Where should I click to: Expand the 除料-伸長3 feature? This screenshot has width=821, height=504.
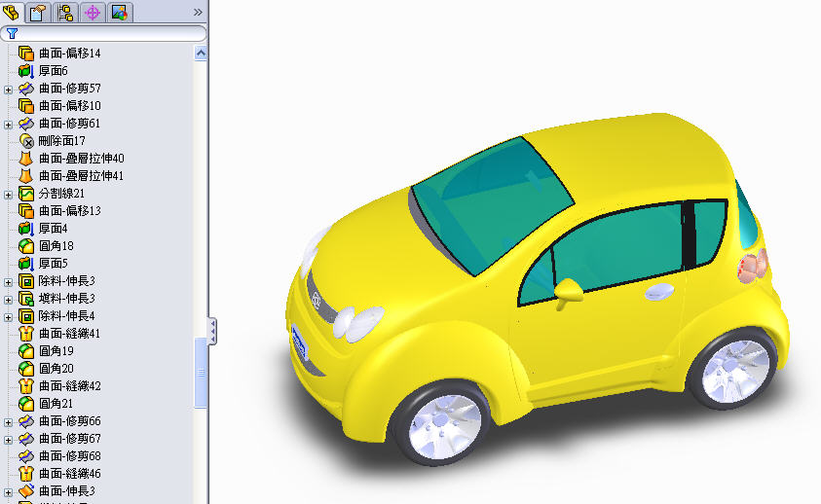[x=8, y=282]
